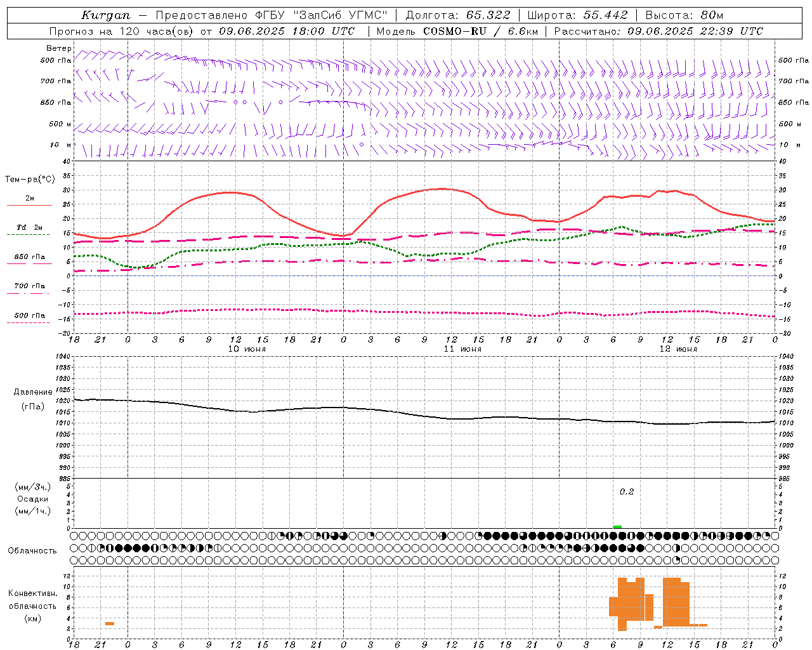
Task: Click "11 июня" date label under temperature chart
Action: point(462,349)
